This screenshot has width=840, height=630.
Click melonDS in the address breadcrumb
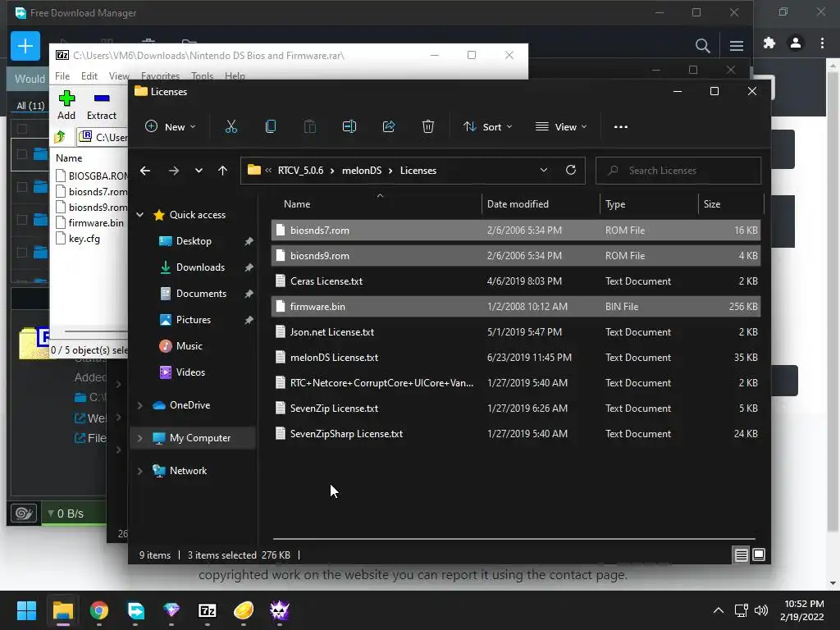(x=362, y=171)
